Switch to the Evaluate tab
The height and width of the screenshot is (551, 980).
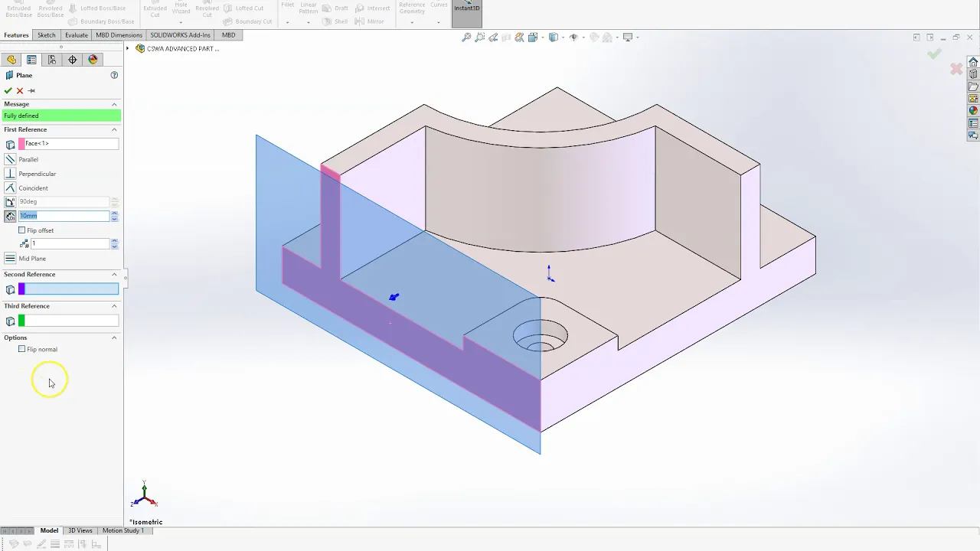[x=77, y=35]
